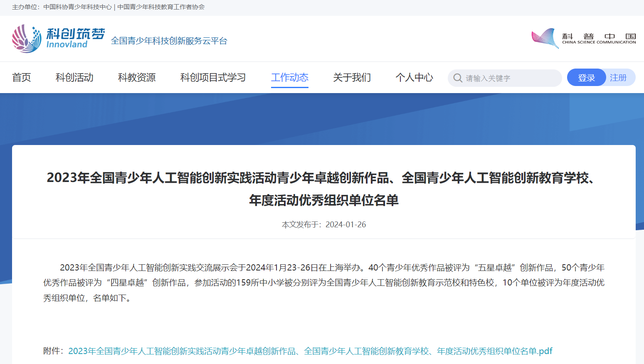The image size is (644, 364).
Task: Open the attached 名单 PDF link
Action: pyautogui.click(x=310, y=351)
